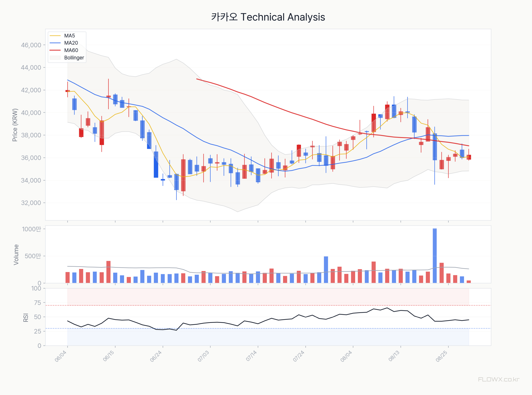Image resolution: width=532 pixels, height=395 pixels.
Task: Click the gray Bollinger legend patch
Action: pos(55,58)
